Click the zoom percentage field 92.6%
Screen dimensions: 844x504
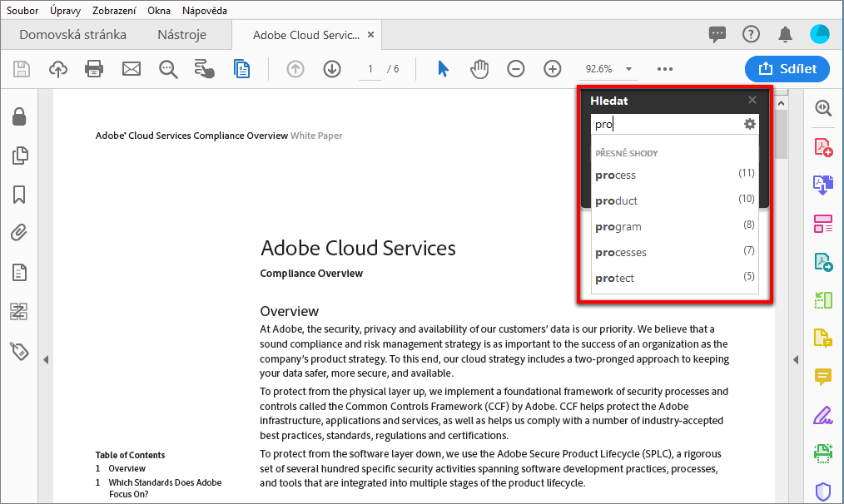click(599, 69)
